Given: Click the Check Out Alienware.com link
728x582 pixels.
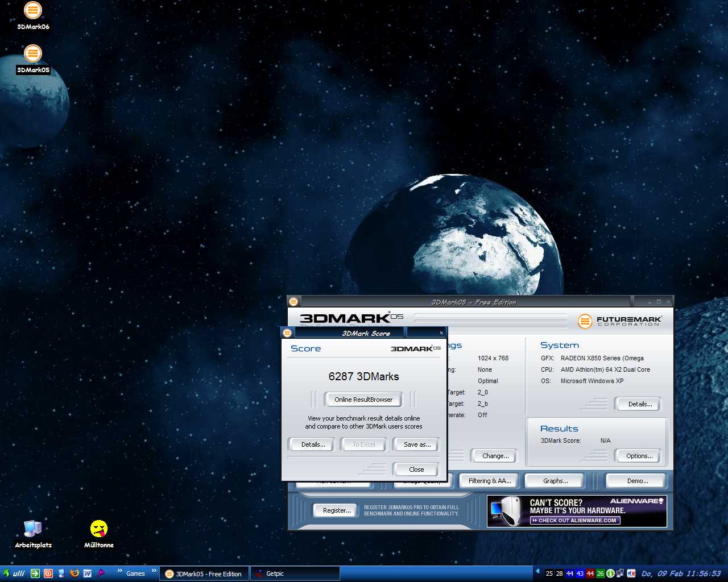Looking at the screenshot, I should [x=575, y=520].
